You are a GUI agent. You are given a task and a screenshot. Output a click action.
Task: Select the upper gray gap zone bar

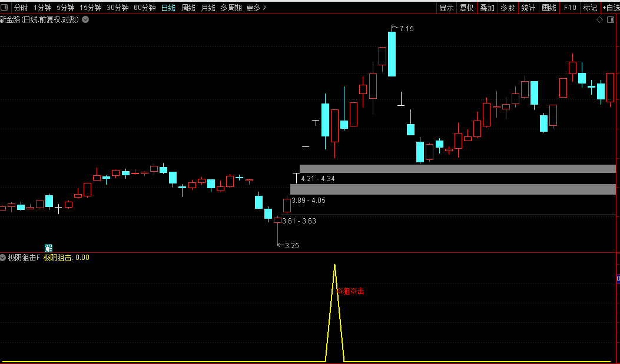tap(457, 169)
